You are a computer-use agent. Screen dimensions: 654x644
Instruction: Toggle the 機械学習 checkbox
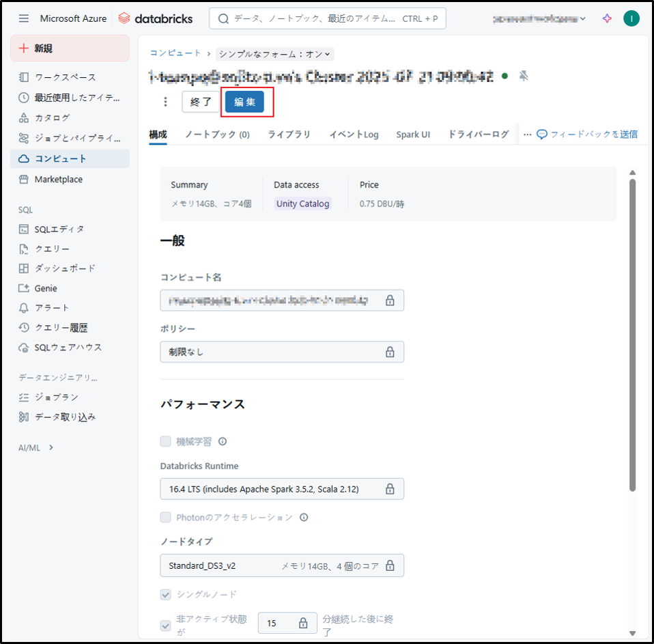pyautogui.click(x=166, y=441)
